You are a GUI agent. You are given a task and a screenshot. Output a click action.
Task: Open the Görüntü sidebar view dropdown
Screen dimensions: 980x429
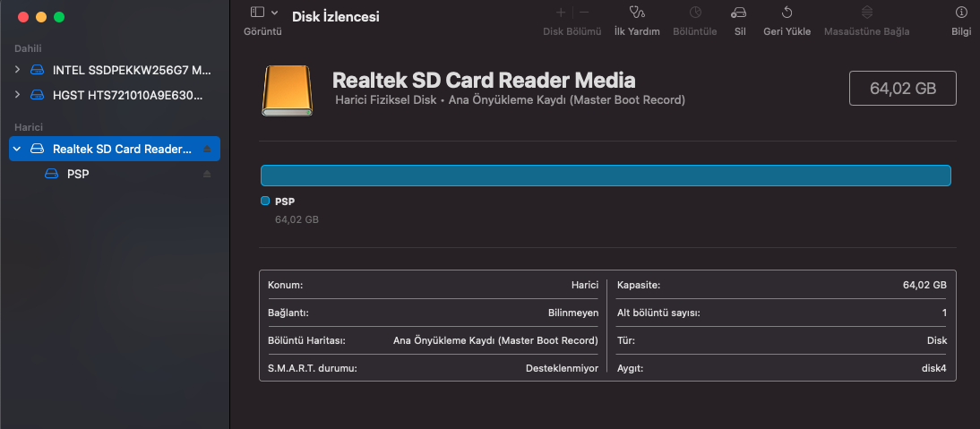click(x=263, y=13)
